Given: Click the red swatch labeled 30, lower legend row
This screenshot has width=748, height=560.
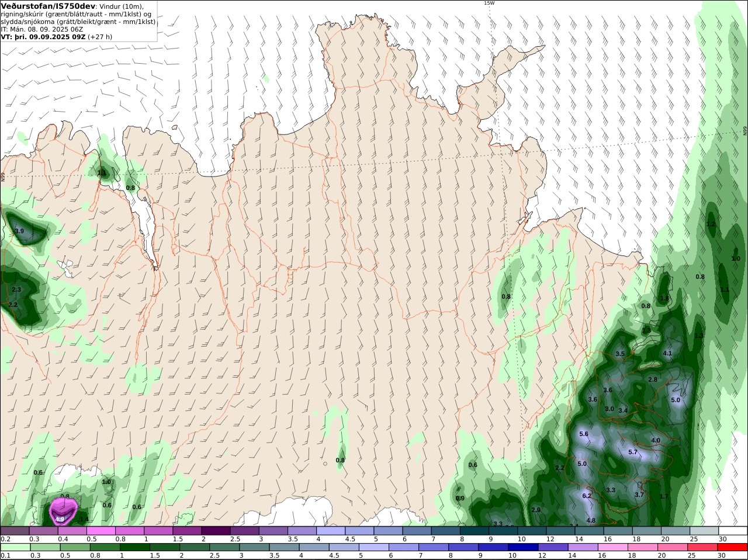Looking at the screenshot, I should (733, 548).
